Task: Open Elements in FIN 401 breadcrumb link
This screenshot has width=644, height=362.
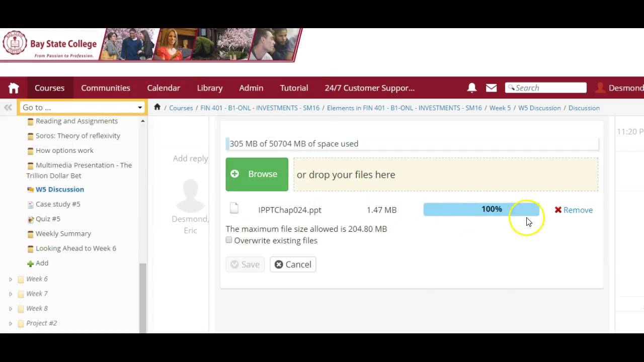Action: [404, 108]
